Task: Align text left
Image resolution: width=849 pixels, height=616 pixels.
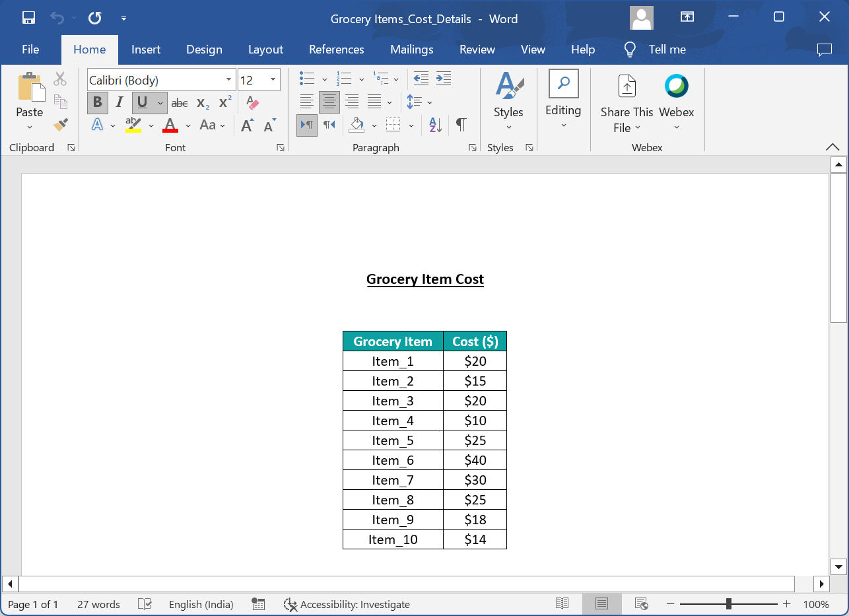Action: coord(307,102)
